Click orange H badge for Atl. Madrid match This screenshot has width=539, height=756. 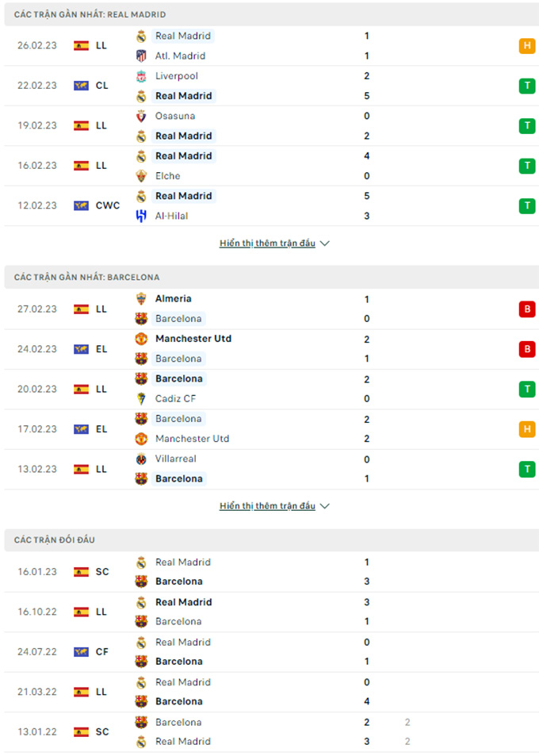[527, 46]
